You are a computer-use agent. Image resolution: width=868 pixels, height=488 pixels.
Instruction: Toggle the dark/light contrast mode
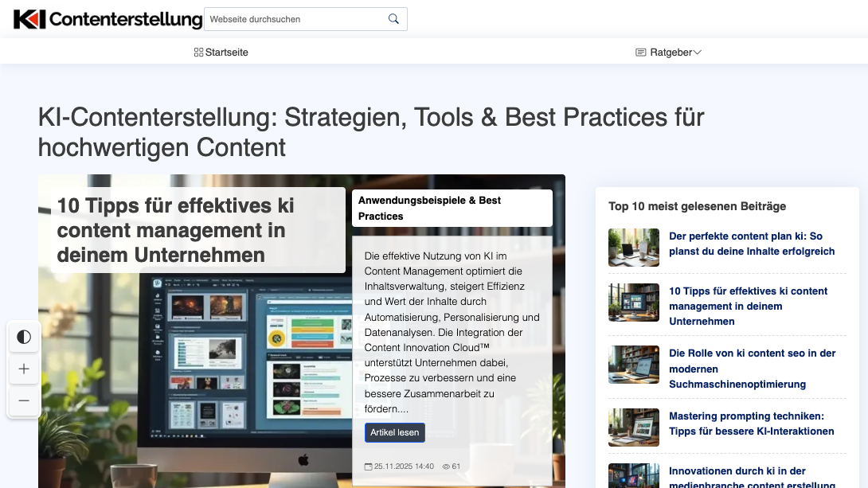(24, 337)
